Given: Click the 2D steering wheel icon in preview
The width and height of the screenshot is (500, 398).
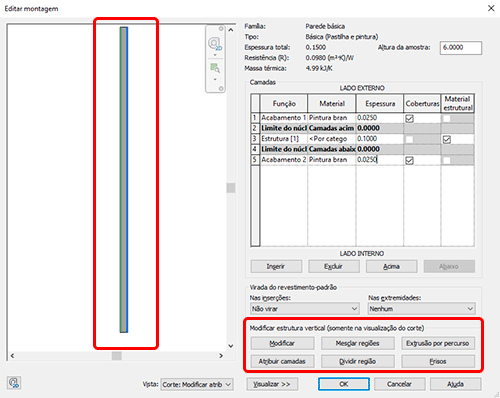Looking at the screenshot, I should pos(215,44).
